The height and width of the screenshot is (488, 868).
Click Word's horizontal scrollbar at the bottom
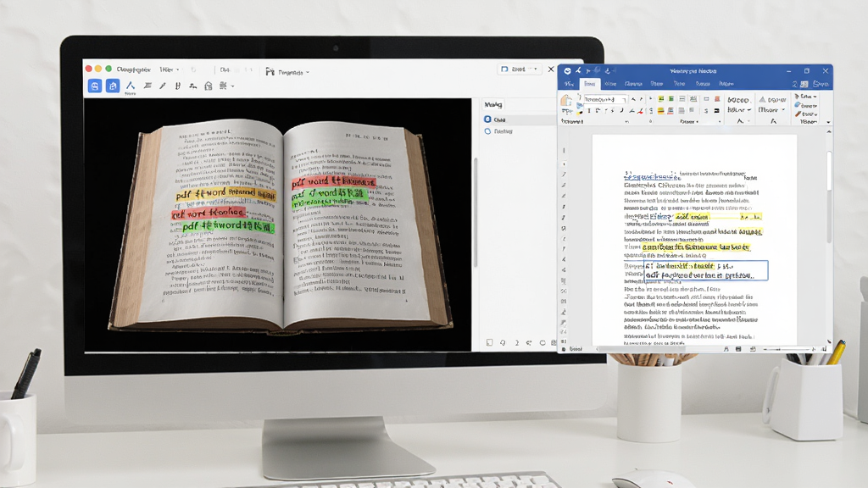coord(644,349)
